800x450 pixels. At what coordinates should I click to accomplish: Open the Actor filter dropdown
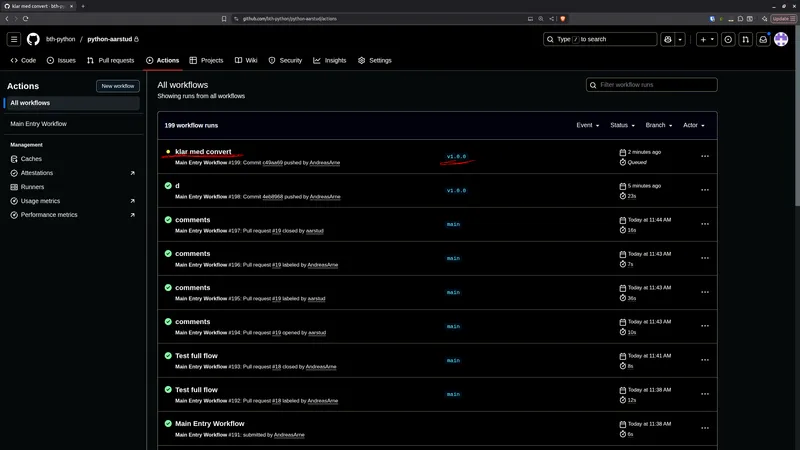pos(693,125)
